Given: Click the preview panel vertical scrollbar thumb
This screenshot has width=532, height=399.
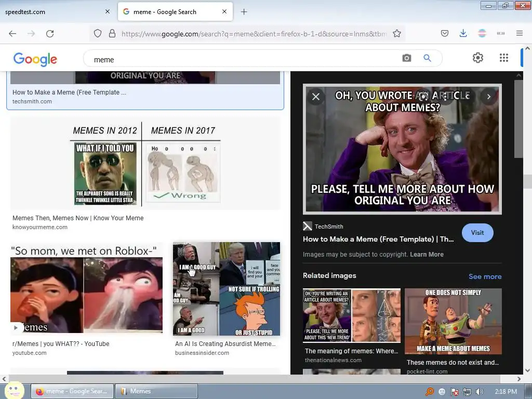Looking at the screenshot, I should point(518,119).
